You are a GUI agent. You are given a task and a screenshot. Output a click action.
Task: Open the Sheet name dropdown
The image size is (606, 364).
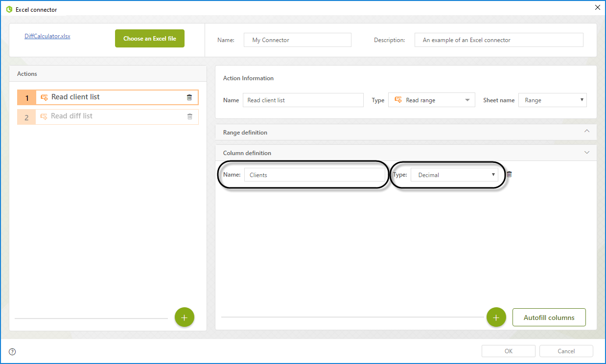(552, 100)
